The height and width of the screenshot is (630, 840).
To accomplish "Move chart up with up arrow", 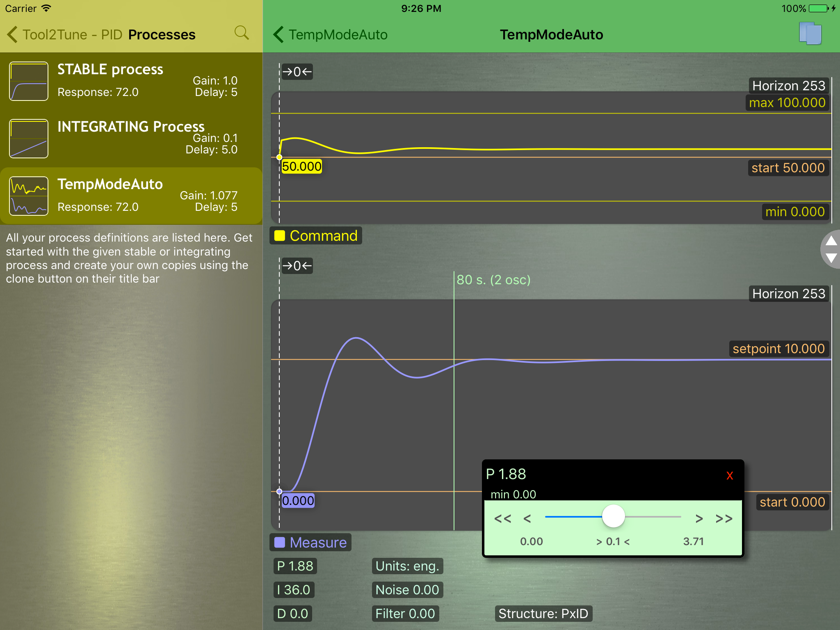I will pyautogui.click(x=831, y=241).
